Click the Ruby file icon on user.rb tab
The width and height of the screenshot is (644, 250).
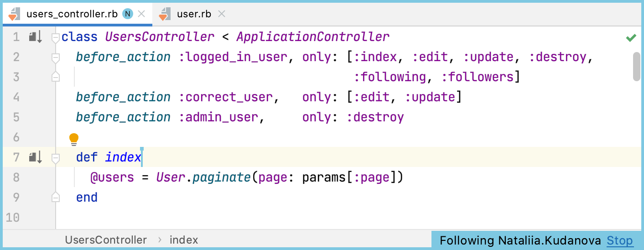(164, 14)
